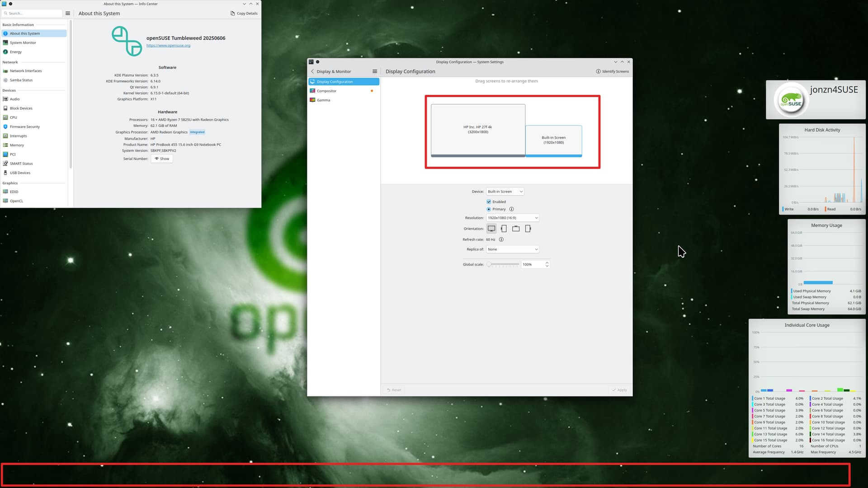This screenshot has height=488, width=868.
Task: Open the opensuse.org link
Action: [168, 45]
